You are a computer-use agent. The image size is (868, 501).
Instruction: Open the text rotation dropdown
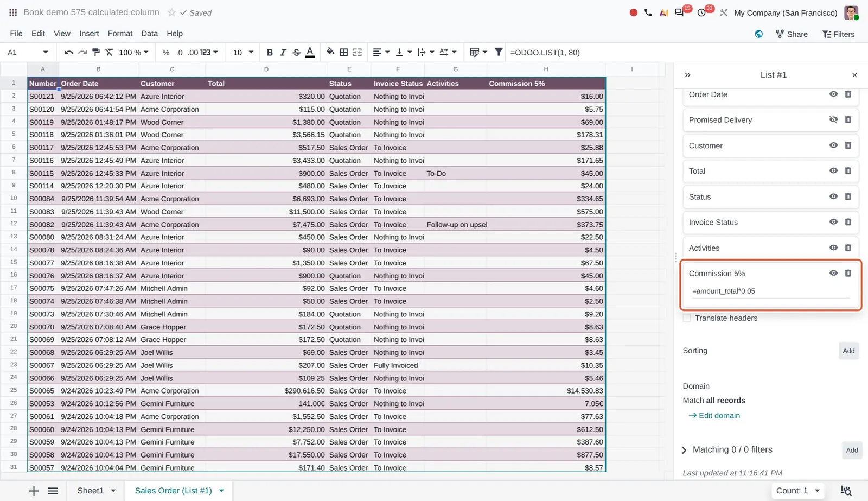coord(448,52)
